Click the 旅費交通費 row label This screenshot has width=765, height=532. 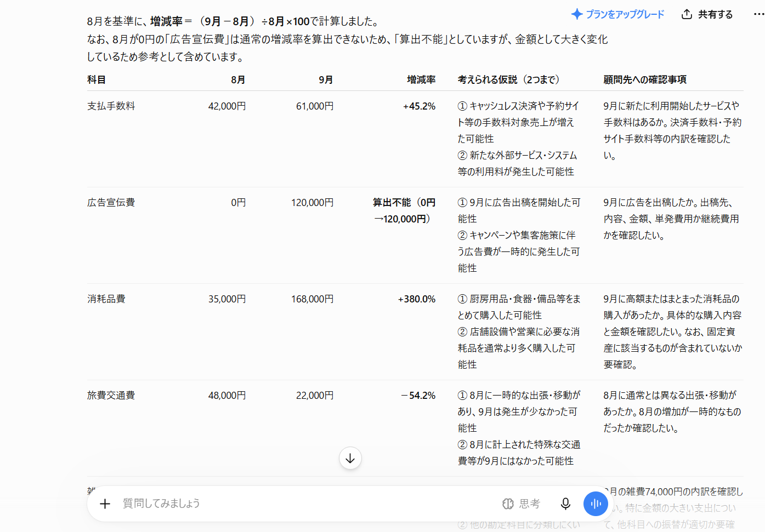(111, 395)
